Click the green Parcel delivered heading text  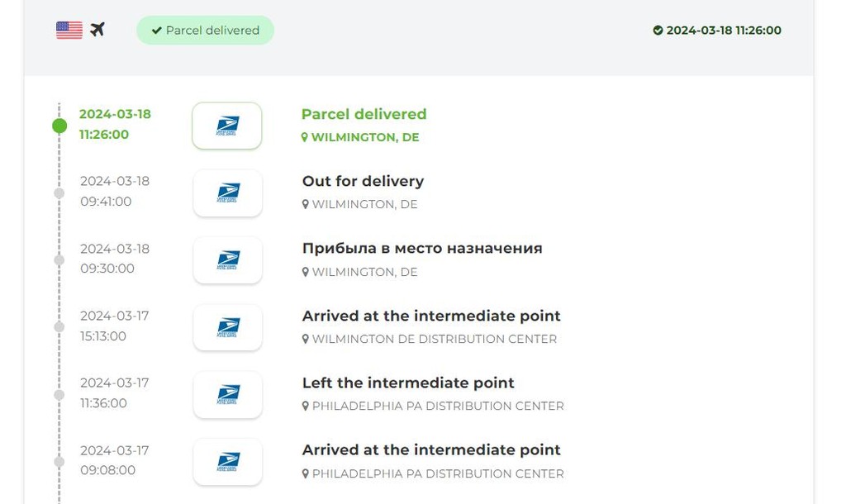[x=364, y=114]
